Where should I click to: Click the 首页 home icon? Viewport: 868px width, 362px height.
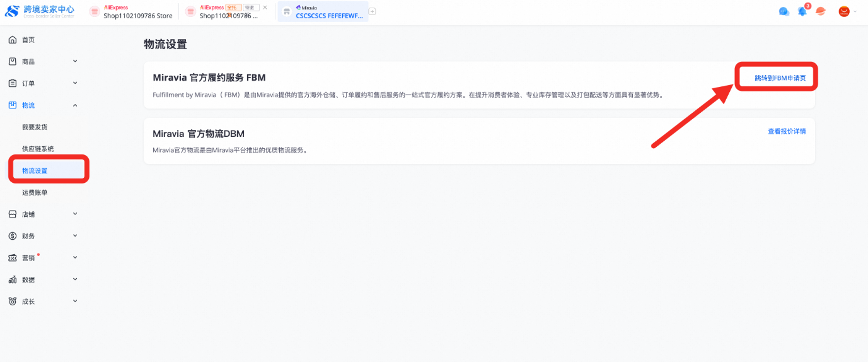pos(13,40)
